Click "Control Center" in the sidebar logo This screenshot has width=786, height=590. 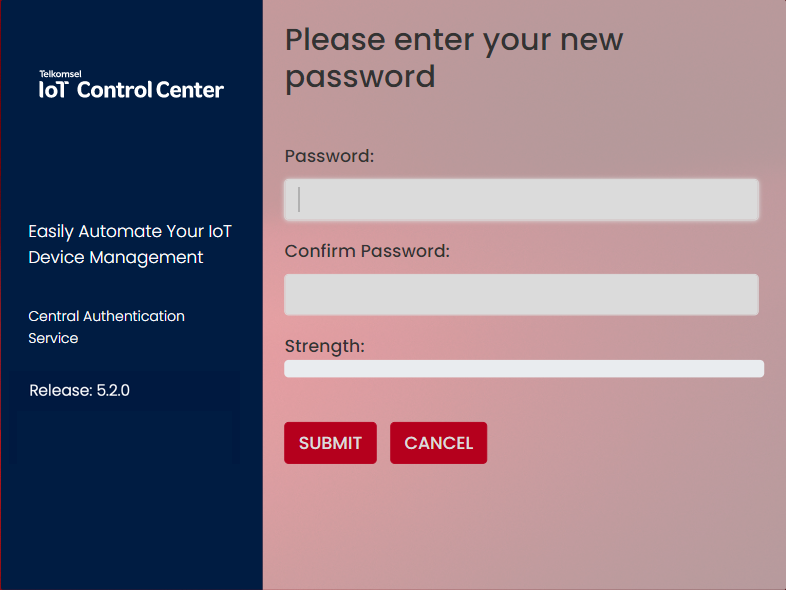point(150,90)
